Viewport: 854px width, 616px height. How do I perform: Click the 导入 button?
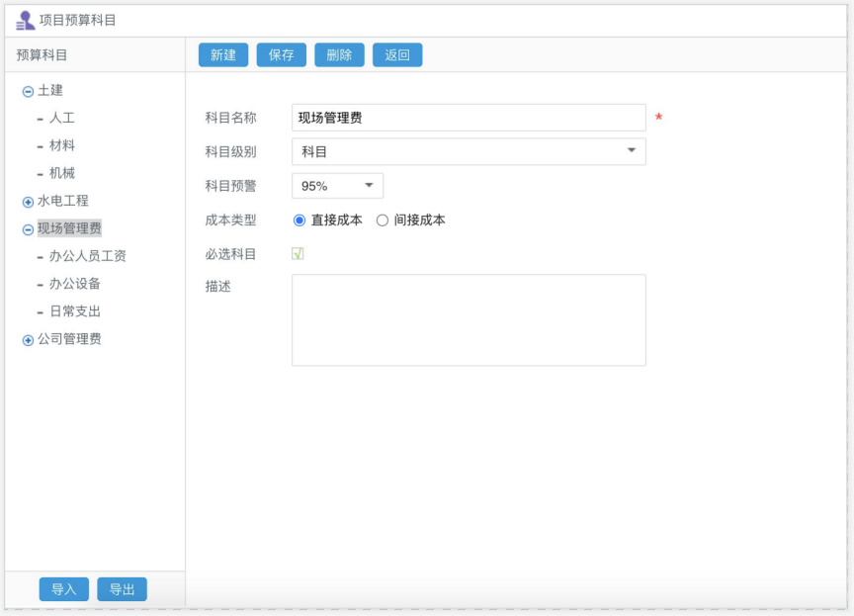point(63,588)
